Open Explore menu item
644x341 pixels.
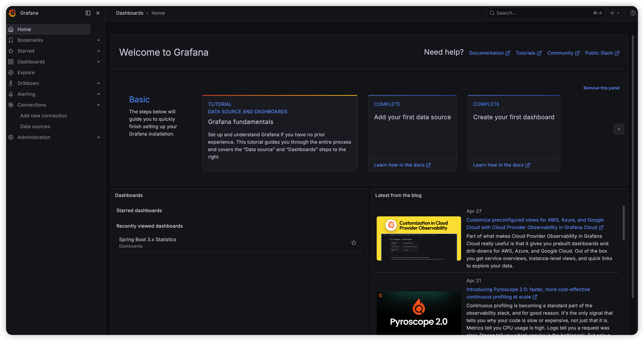pos(26,73)
